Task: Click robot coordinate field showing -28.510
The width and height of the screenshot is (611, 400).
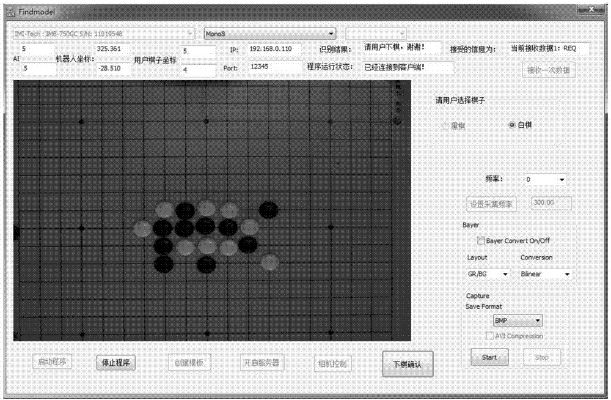Action: (113, 69)
